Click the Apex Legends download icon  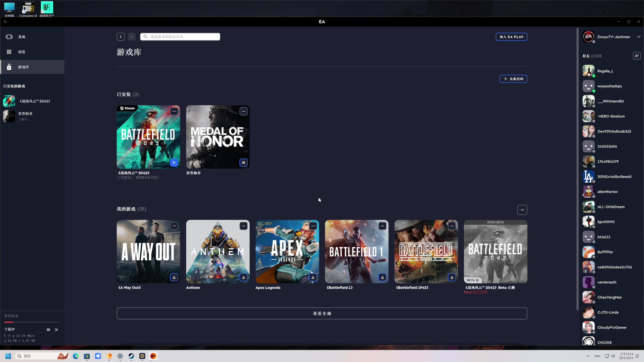click(x=313, y=277)
